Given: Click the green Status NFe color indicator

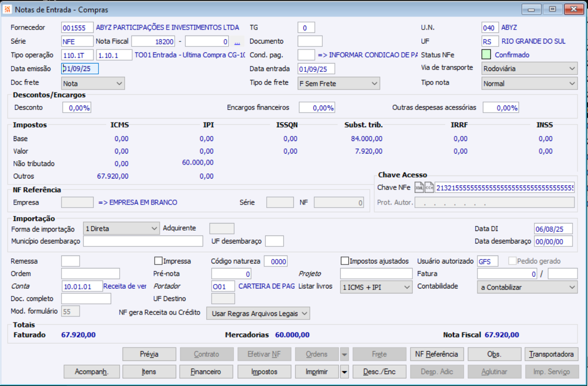Looking at the screenshot, I should click(486, 55).
